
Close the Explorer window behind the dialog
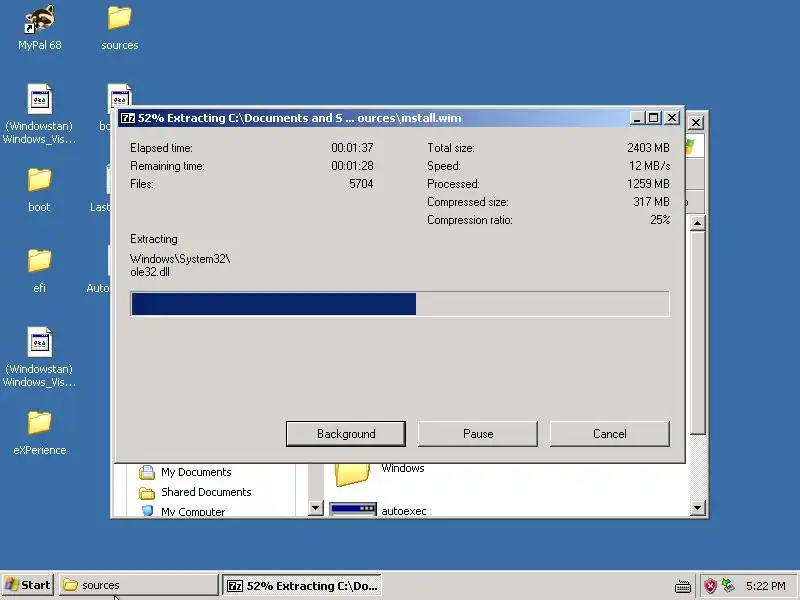(695, 122)
